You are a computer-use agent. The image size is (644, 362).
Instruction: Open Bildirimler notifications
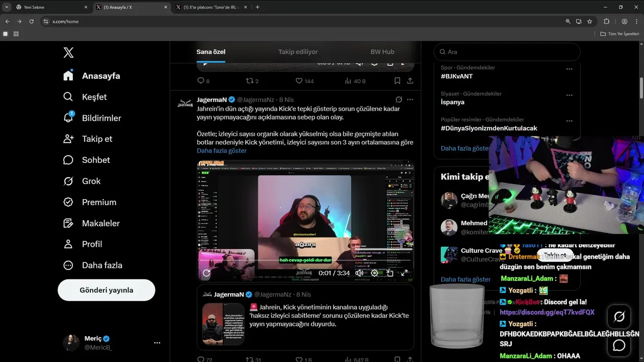click(92, 118)
